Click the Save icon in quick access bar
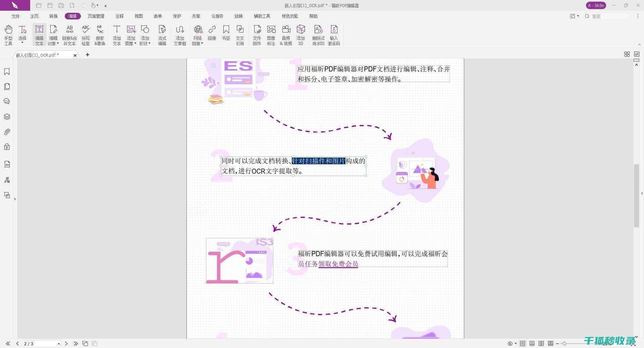Image resolution: width=644 pixels, height=348 pixels. click(50, 5)
